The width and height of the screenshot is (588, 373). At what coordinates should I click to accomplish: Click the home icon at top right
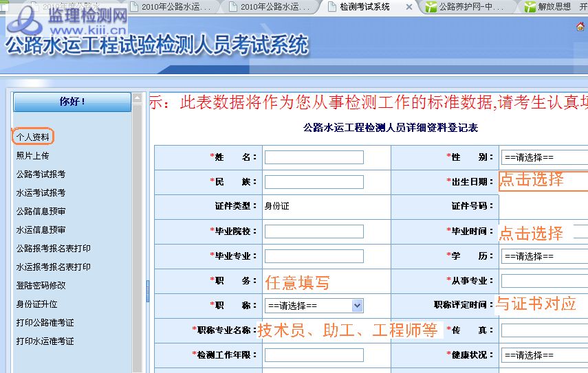pos(580,27)
